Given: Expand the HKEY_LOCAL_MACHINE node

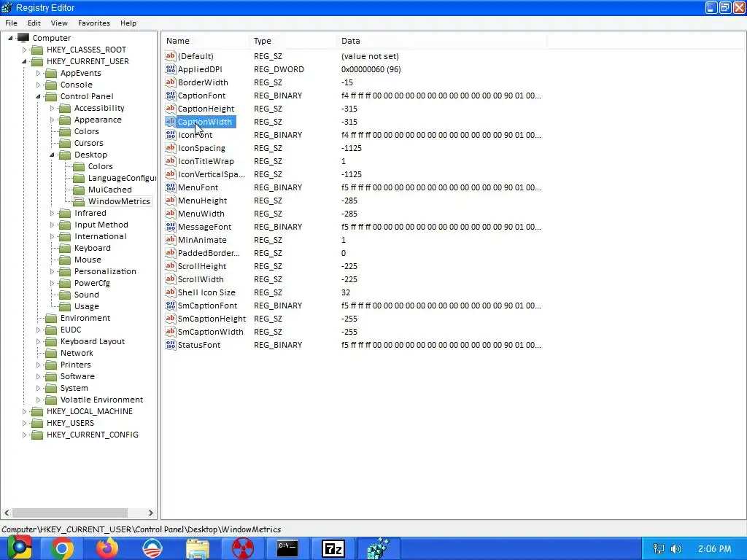Looking at the screenshot, I should [x=24, y=411].
